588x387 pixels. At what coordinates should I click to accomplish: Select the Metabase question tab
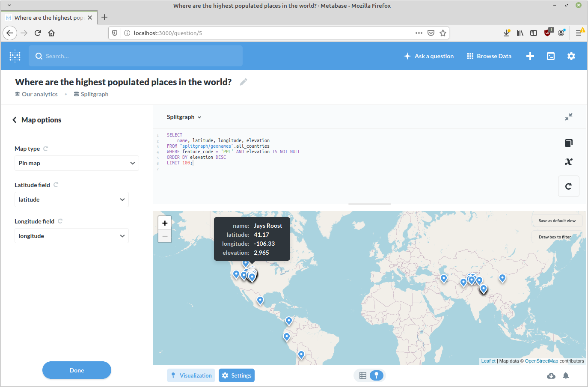[x=49, y=18]
